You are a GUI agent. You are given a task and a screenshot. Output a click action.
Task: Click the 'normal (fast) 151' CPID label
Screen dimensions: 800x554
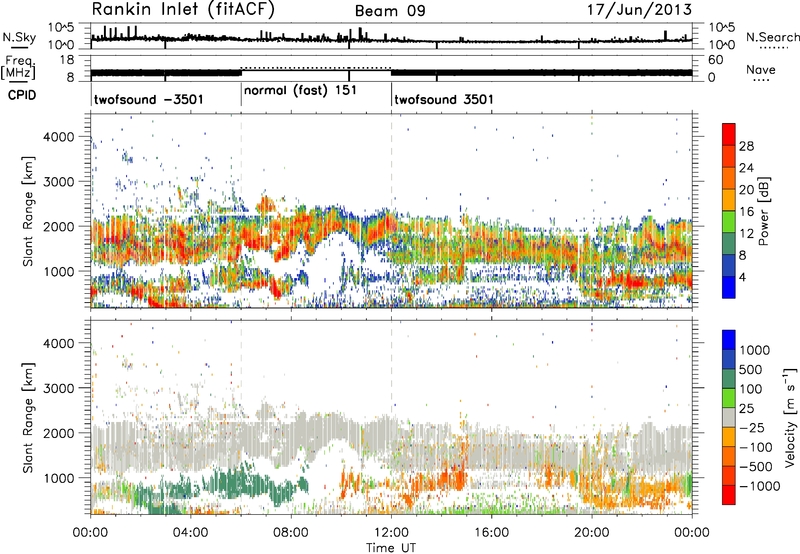pos(300,91)
